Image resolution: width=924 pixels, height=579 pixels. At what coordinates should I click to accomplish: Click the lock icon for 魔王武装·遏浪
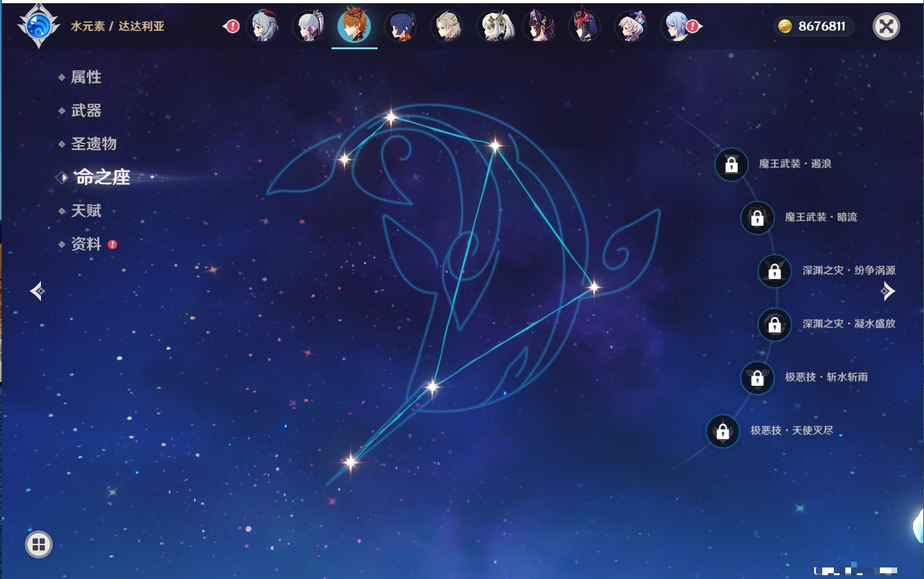731,164
